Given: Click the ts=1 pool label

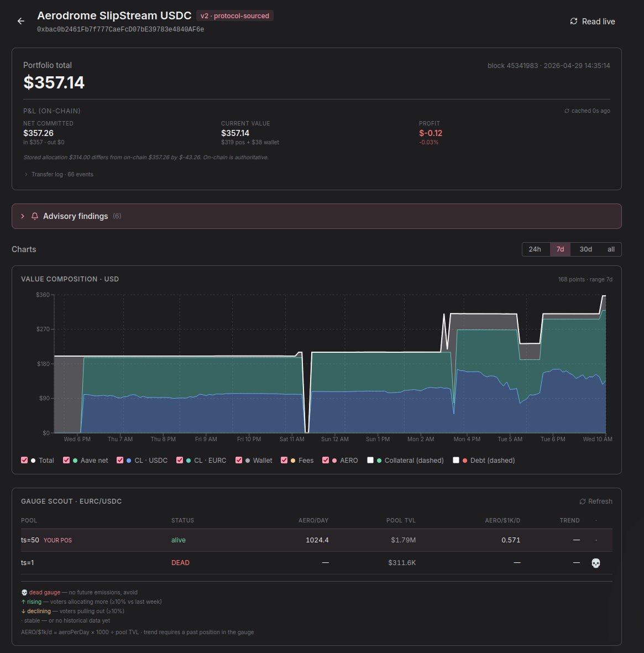Looking at the screenshot, I should click(28, 563).
